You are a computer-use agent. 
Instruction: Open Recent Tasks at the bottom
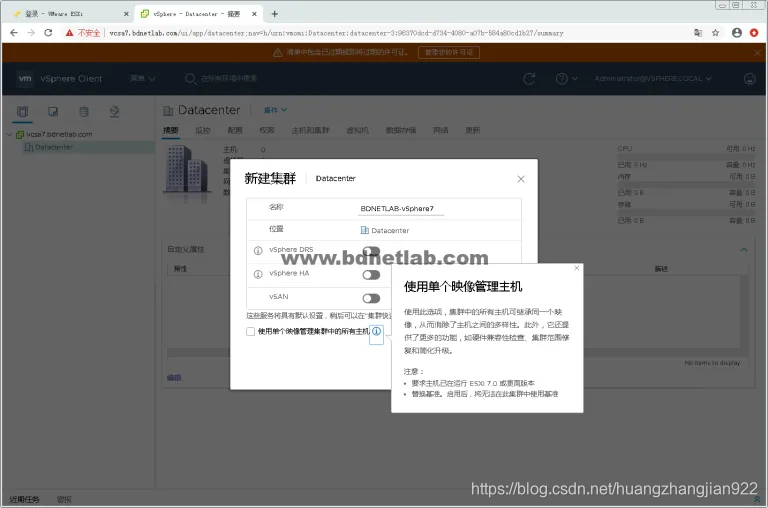pyautogui.click(x=24, y=500)
